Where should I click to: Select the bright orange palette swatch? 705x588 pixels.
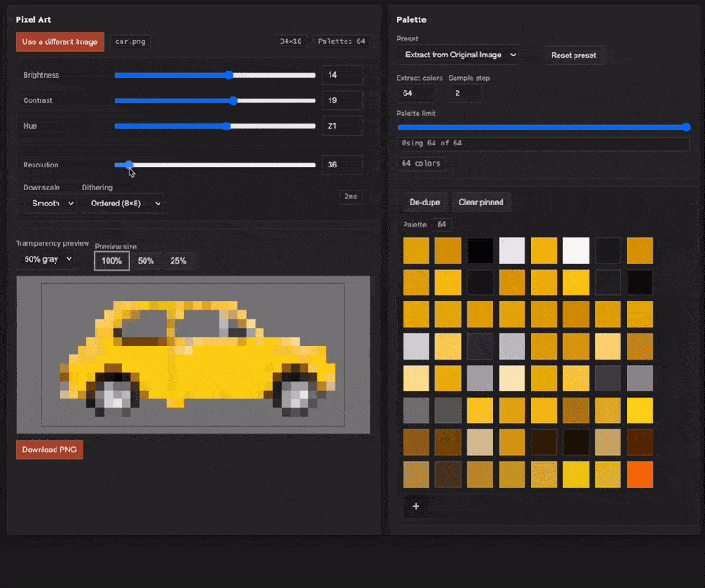(x=639, y=474)
